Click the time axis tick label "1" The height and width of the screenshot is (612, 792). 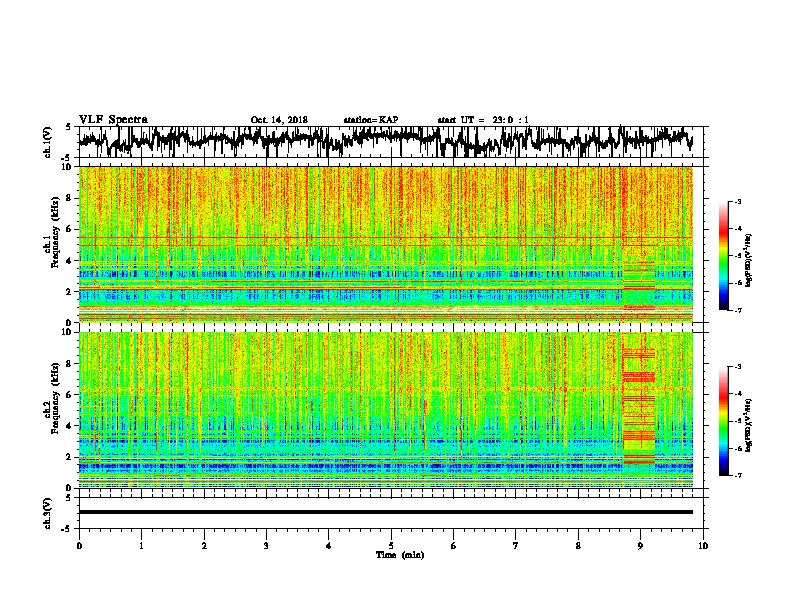click(x=141, y=546)
